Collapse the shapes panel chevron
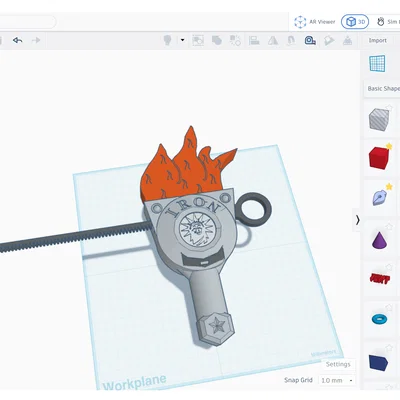Image resolution: width=400 pixels, height=400 pixels. coord(358,220)
